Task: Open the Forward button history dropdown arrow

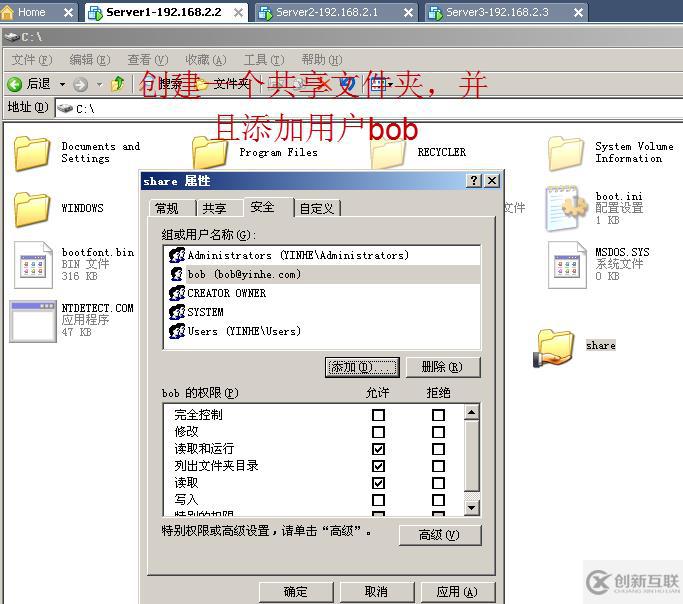Action: point(99,84)
